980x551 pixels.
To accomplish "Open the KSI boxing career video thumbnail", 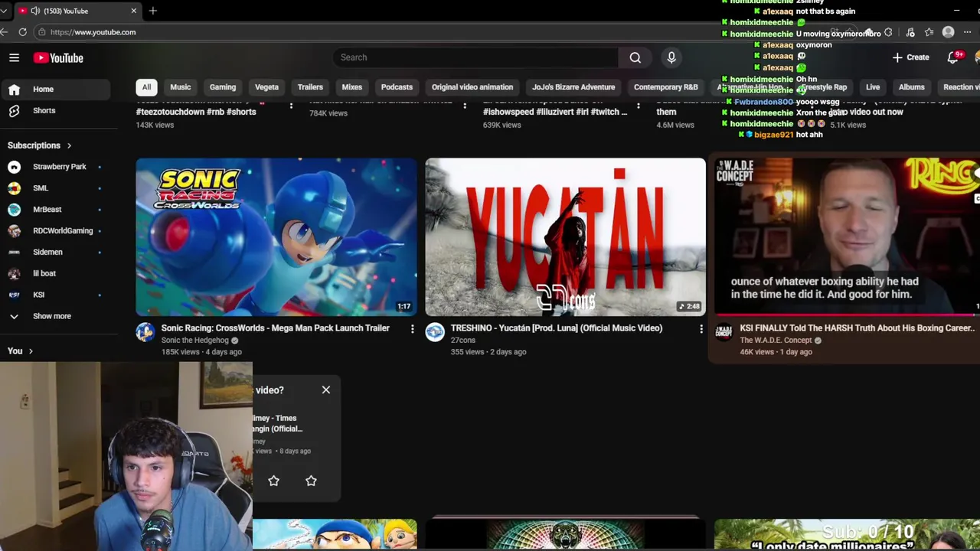I will click(x=847, y=237).
